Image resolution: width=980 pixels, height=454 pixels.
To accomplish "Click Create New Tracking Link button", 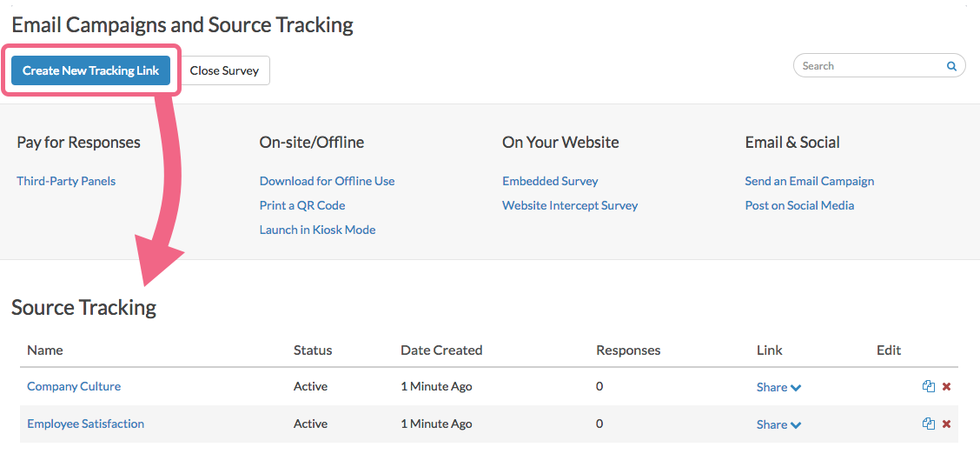I will (91, 70).
